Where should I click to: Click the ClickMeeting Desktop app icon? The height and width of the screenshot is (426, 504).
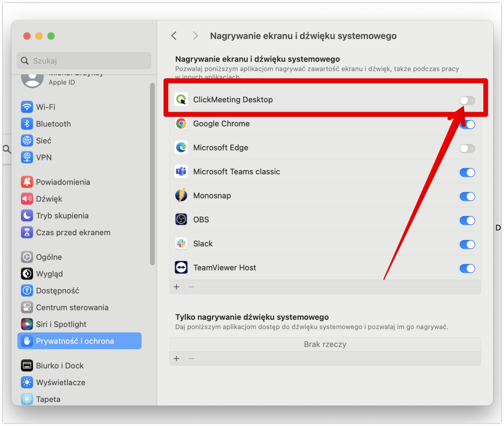pos(181,99)
